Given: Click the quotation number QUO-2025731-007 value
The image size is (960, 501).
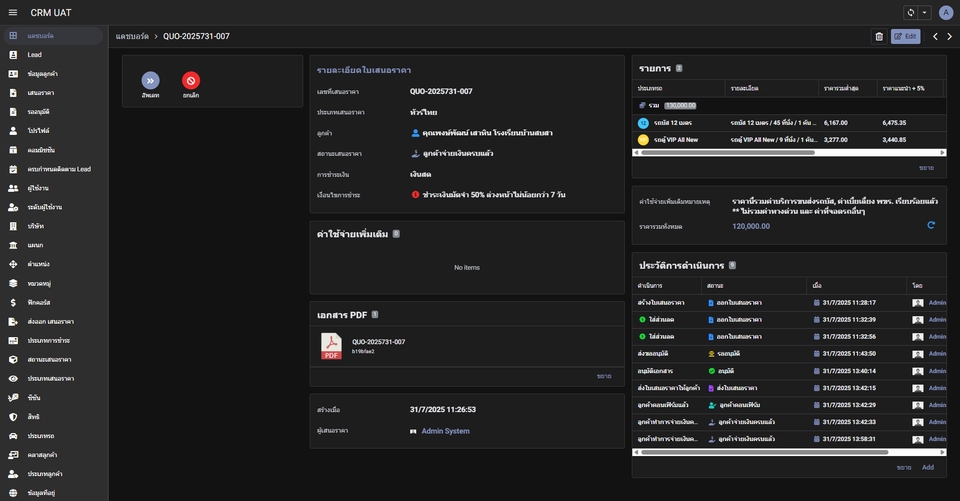Looking at the screenshot, I should 441,91.
